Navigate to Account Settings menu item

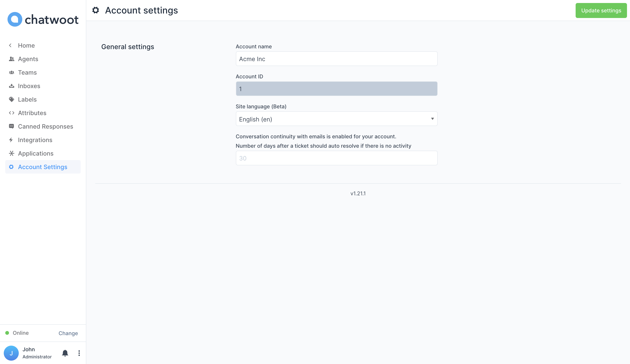tap(43, 167)
